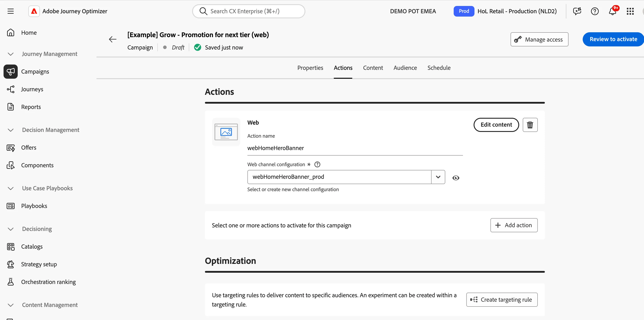
Task: Open Strategy setup in sidebar
Action: point(39,265)
